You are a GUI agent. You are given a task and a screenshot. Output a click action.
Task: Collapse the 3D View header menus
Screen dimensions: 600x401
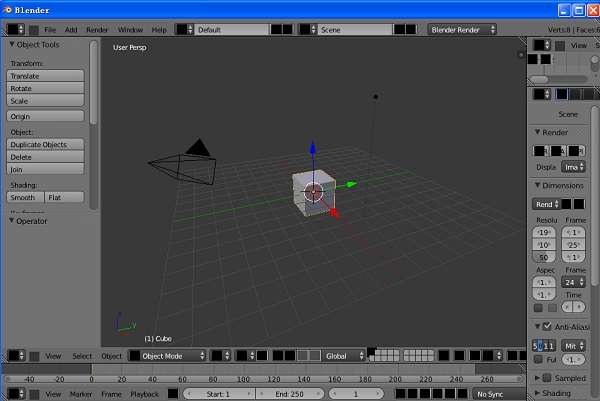tap(34, 356)
